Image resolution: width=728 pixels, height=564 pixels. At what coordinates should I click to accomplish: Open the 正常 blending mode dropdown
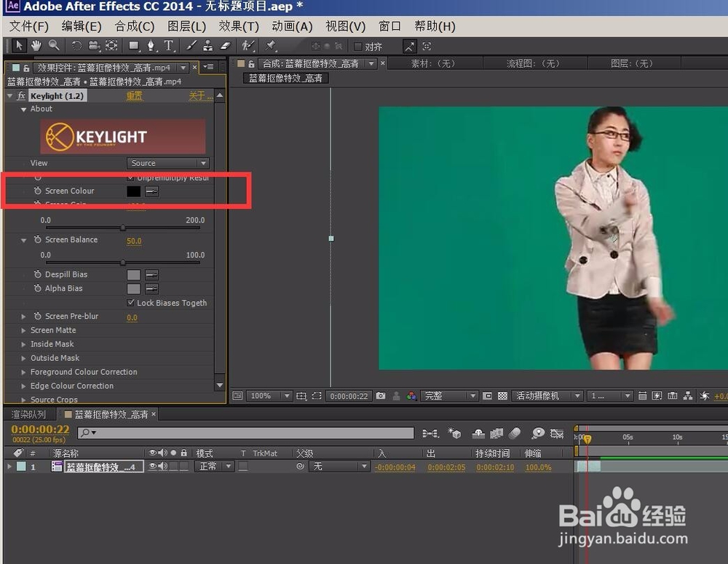(x=215, y=466)
